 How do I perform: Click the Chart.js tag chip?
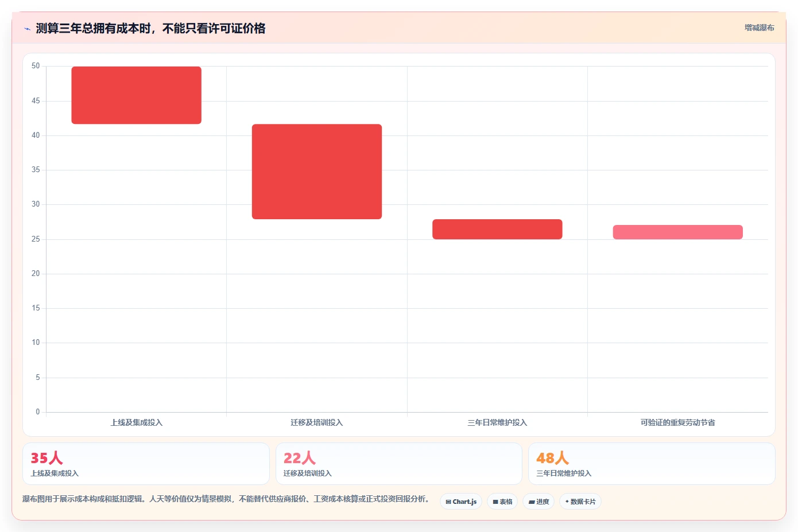pos(461,502)
